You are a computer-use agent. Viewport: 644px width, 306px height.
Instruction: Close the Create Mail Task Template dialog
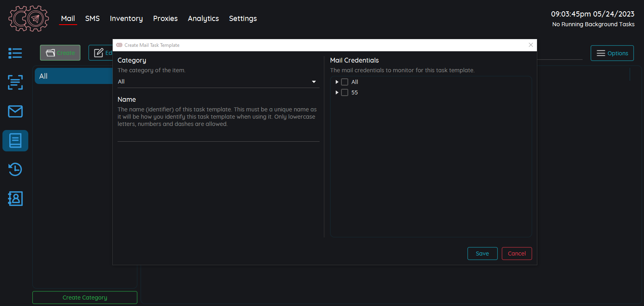point(531,45)
